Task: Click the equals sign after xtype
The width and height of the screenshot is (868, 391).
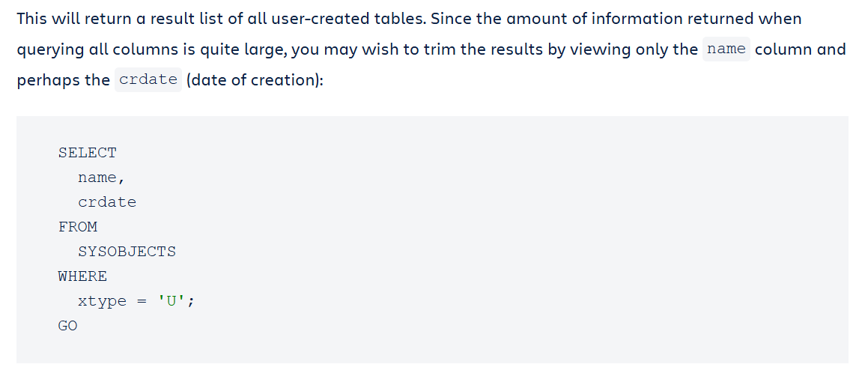Action: click(x=142, y=301)
